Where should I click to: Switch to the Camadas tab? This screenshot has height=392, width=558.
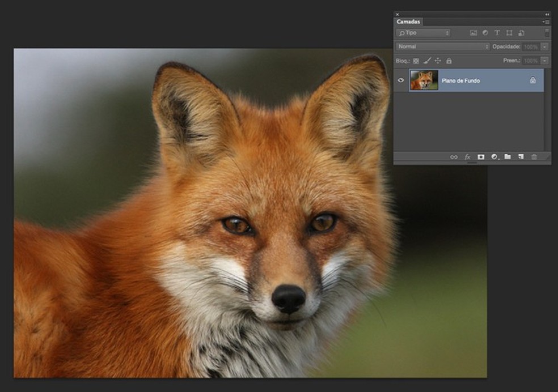pyautogui.click(x=408, y=22)
